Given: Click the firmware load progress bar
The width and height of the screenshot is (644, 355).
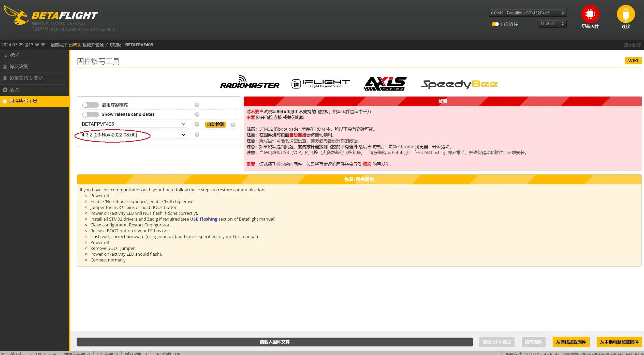Looking at the screenshot, I should (275, 342).
